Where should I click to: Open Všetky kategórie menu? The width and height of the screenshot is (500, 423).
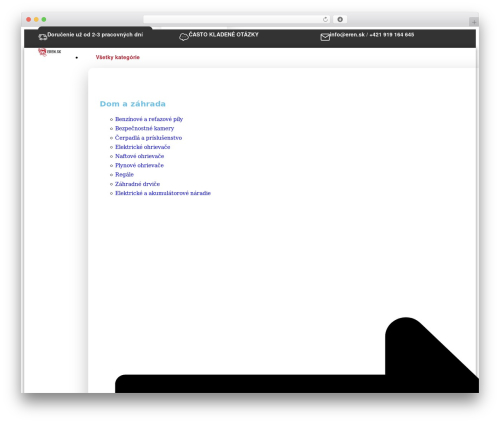[x=118, y=57]
